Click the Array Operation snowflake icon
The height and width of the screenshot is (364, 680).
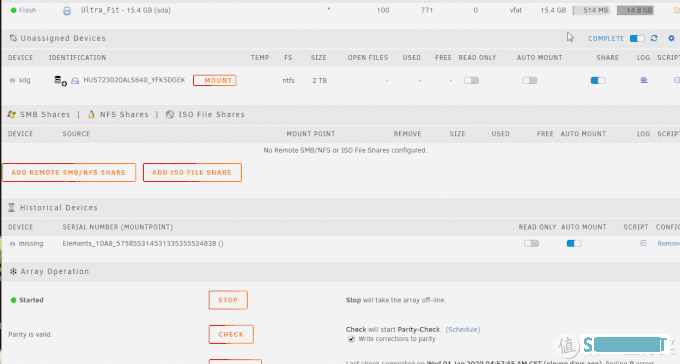tap(13, 272)
